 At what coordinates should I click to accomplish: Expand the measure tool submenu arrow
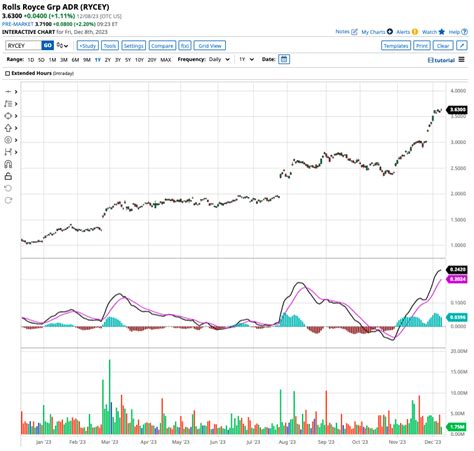click(x=16, y=152)
